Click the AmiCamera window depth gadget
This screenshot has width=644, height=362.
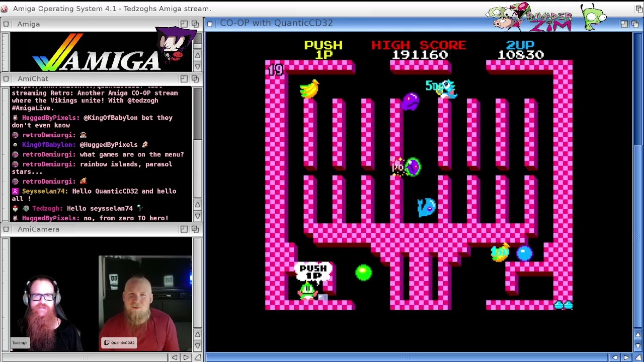195,229
